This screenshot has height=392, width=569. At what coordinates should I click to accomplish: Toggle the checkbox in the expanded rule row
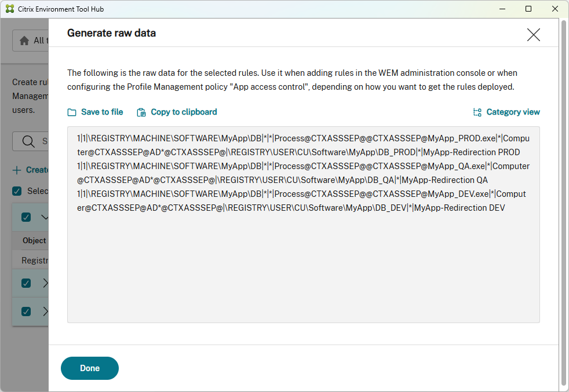point(26,217)
